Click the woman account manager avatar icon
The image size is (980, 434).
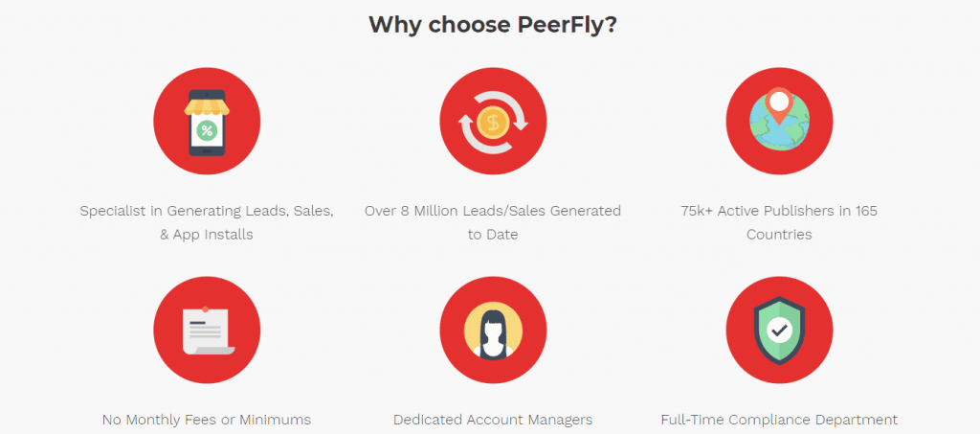click(x=493, y=331)
